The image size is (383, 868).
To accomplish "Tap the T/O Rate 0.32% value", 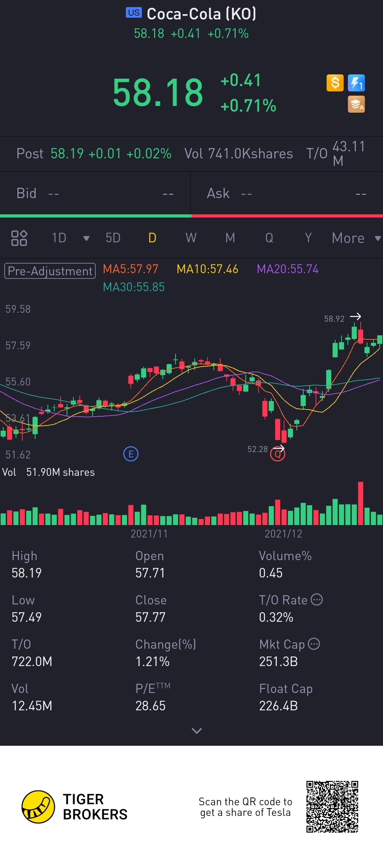I will click(276, 617).
